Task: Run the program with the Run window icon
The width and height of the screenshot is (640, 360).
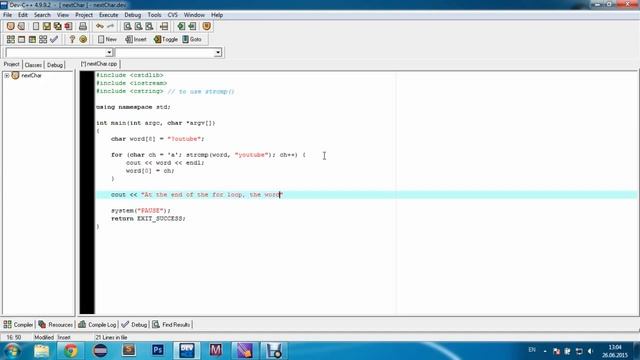Action: [x=21, y=39]
